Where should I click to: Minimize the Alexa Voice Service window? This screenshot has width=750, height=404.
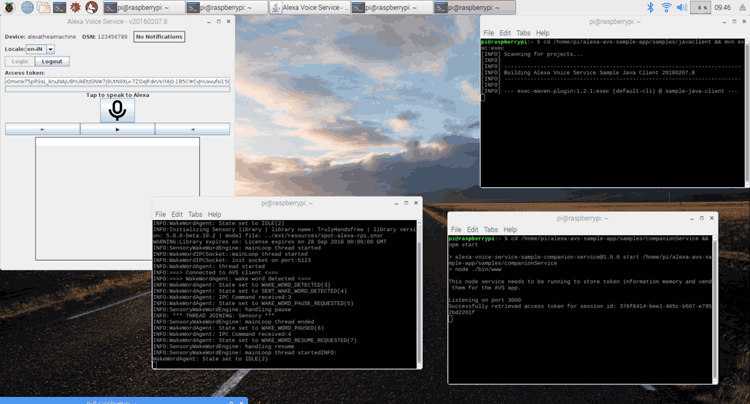(x=209, y=22)
